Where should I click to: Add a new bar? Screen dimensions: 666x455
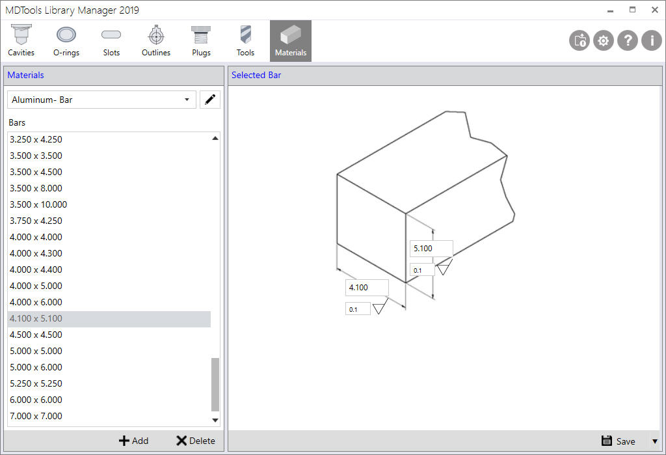133,441
